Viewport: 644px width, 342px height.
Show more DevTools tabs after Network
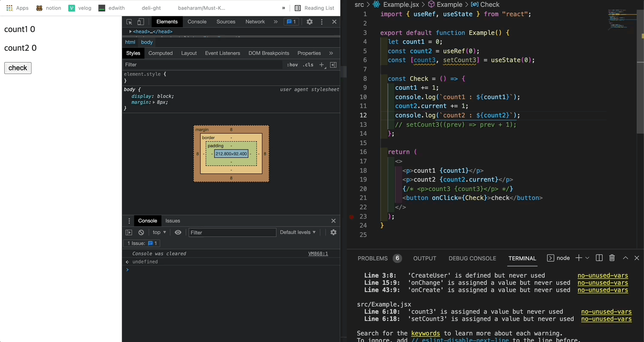[276, 22]
